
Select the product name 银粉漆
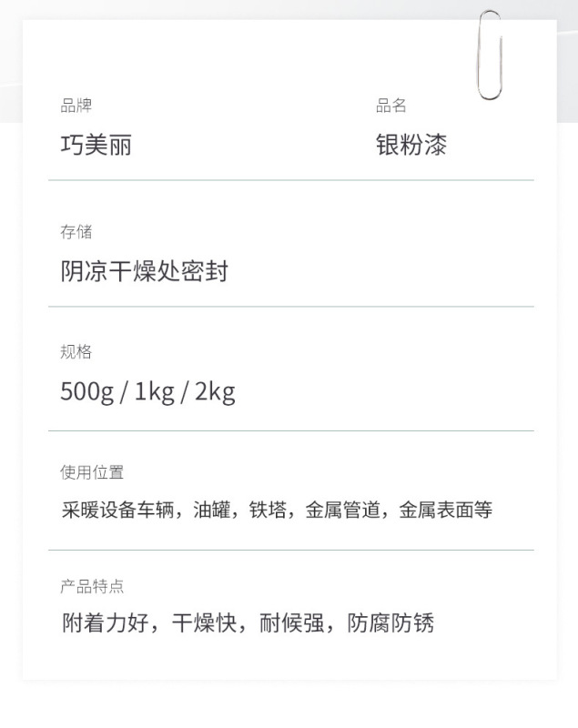411,145
